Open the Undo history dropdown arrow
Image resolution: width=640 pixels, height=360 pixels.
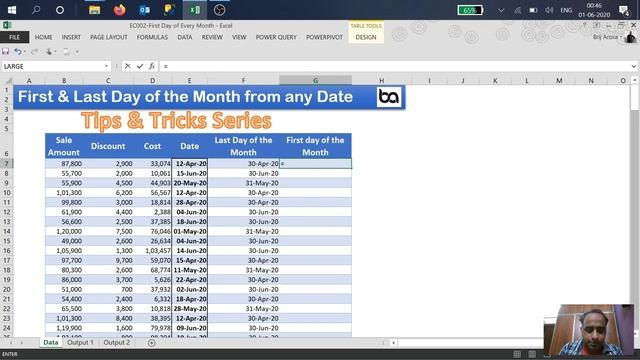24,52
